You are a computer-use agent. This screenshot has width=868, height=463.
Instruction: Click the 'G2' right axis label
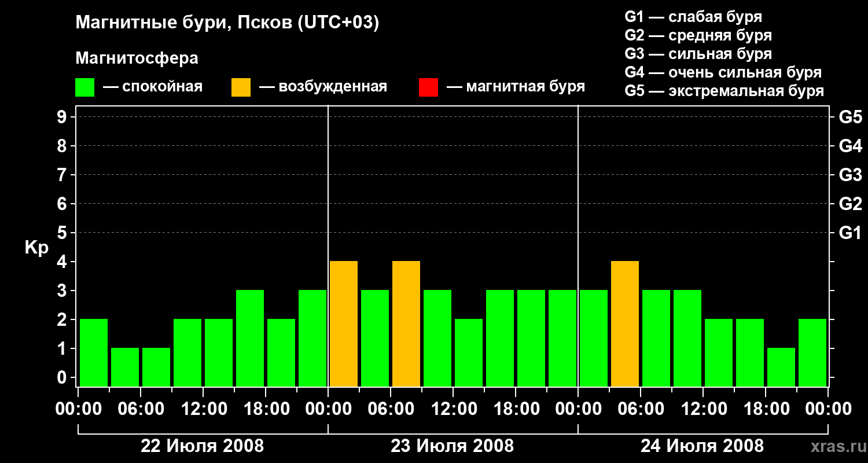[x=850, y=204]
